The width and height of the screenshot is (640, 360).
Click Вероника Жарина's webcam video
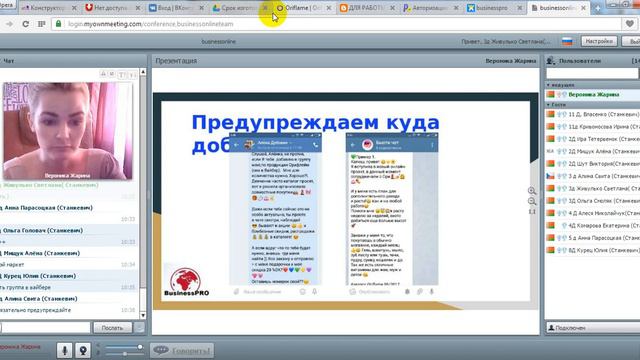pyautogui.click(x=68, y=131)
